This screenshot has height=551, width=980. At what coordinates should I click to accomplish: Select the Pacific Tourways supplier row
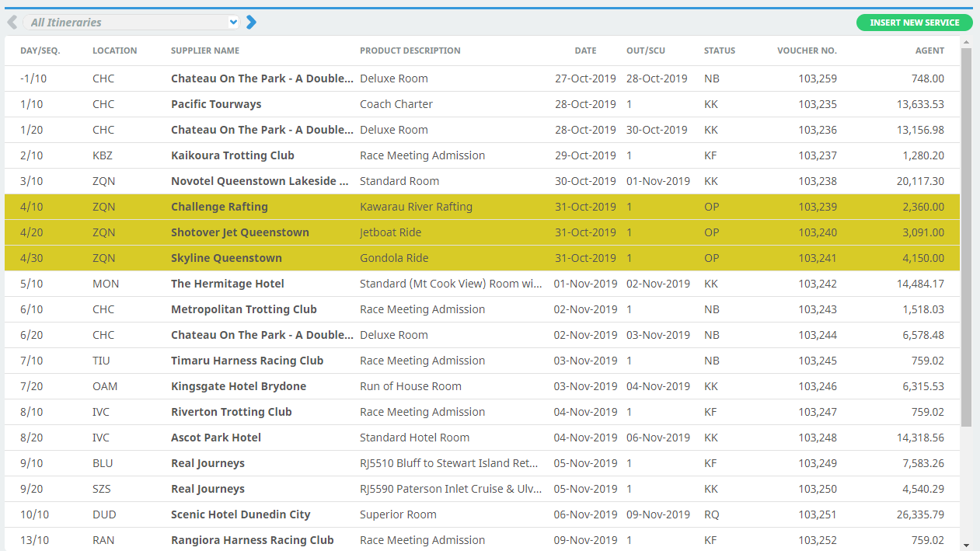click(x=482, y=104)
